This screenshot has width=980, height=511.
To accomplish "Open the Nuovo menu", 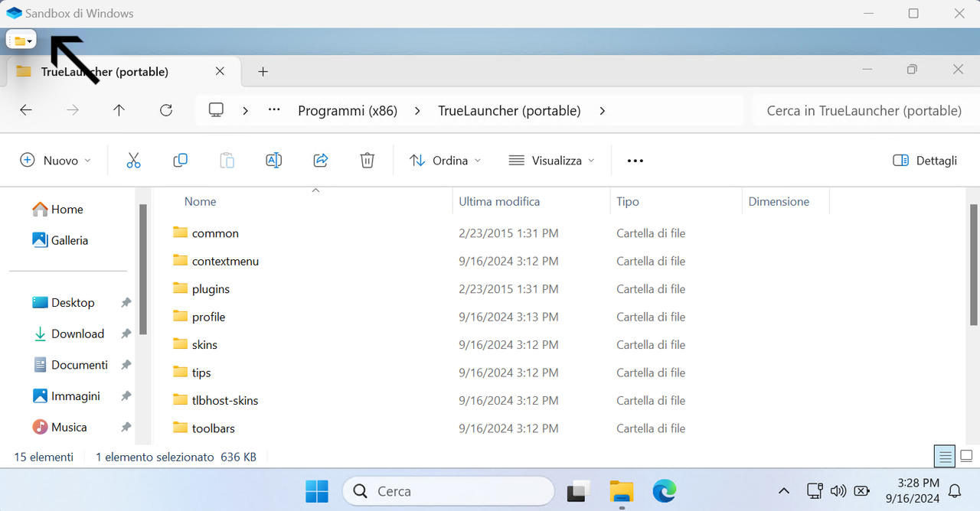I will [x=55, y=161].
